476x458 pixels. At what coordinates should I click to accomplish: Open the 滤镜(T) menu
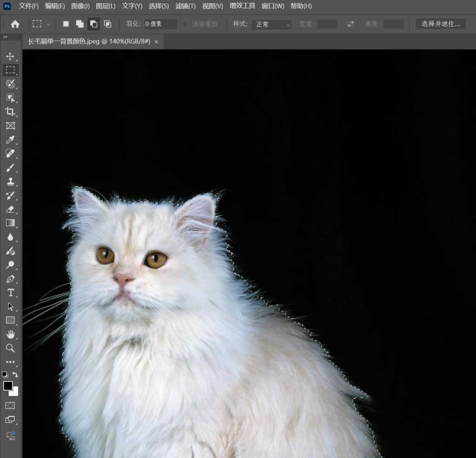point(185,6)
